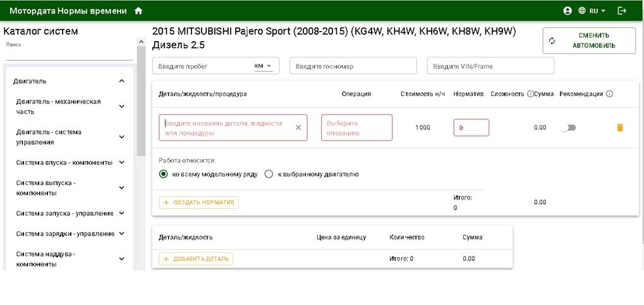The height and width of the screenshot is (305, 644).
Task: Collapse the Двигатель category
Action: tap(121, 81)
